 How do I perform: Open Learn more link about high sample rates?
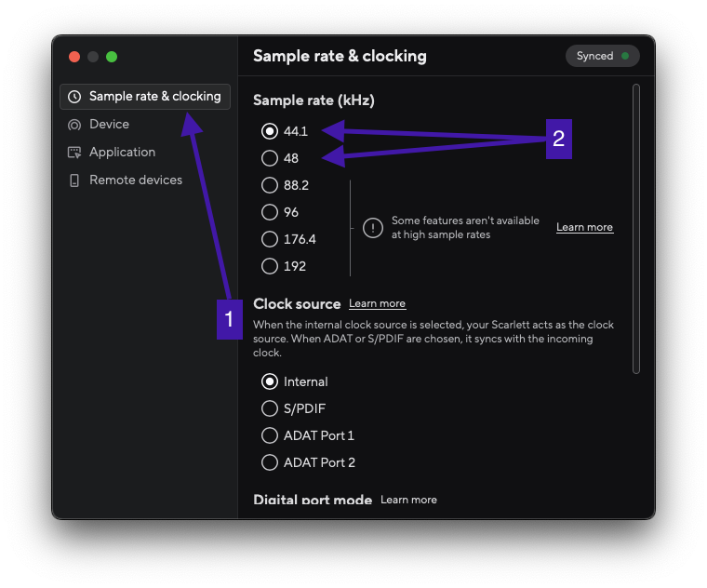tap(584, 228)
